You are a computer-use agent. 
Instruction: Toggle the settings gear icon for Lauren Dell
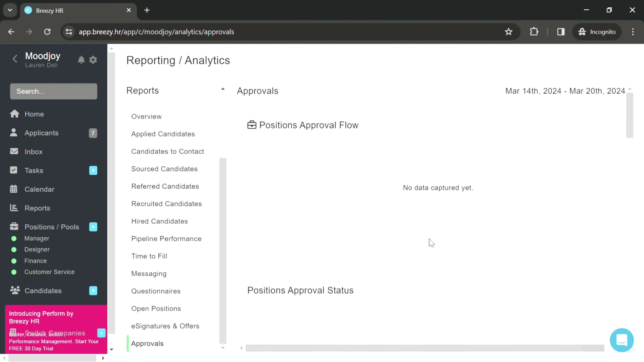coord(93,60)
